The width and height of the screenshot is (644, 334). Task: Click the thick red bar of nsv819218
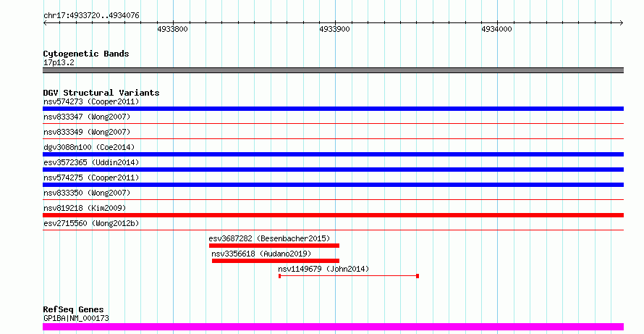coord(333,215)
